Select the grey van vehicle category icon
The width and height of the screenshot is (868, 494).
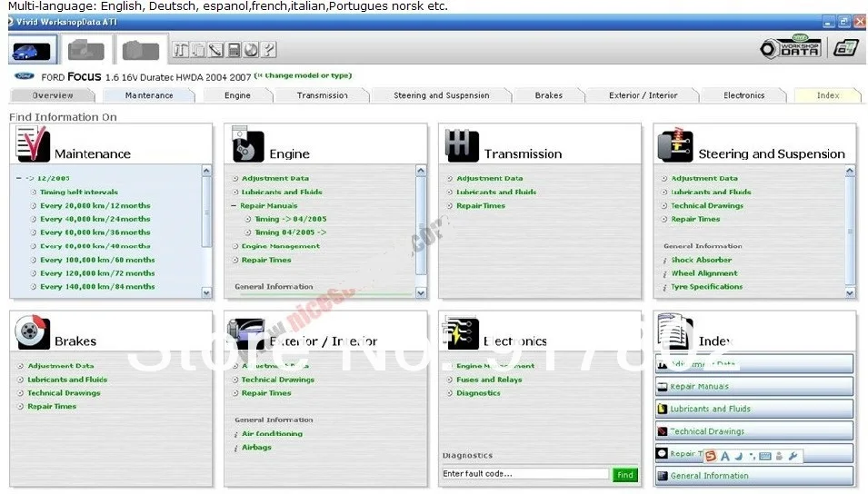click(85, 50)
